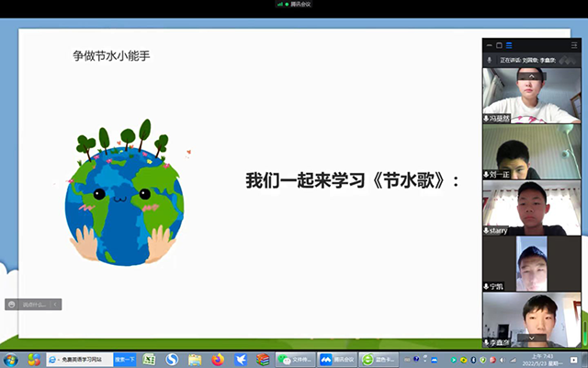Launch Firefox from the taskbar
The image size is (588, 368).
[218, 360]
